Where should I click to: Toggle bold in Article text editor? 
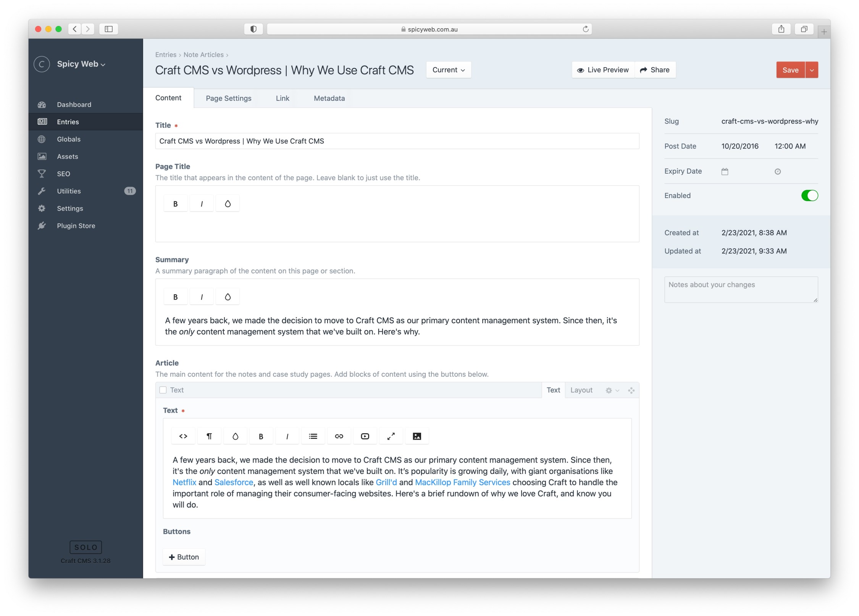[x=261, y=436]
